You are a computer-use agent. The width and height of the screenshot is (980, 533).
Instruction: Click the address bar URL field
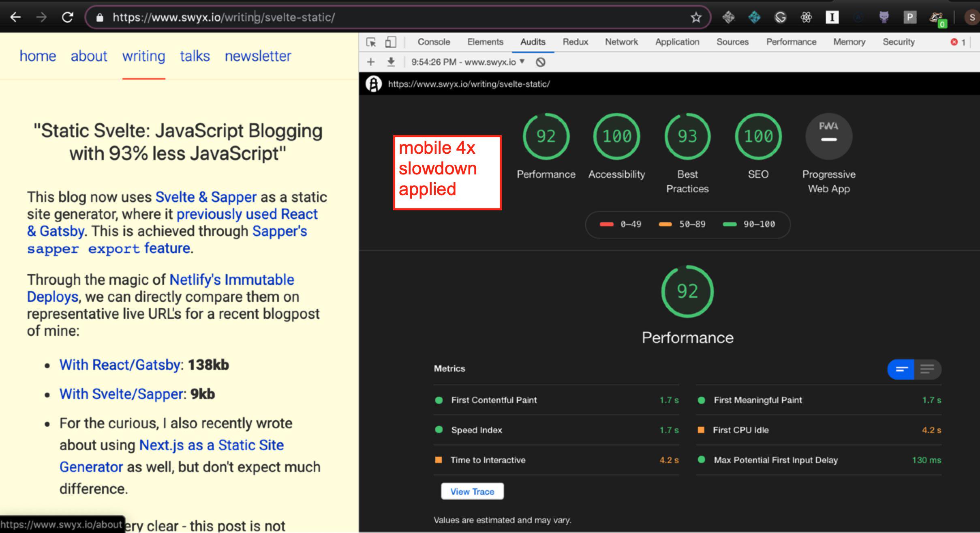(x=397, y=17)
